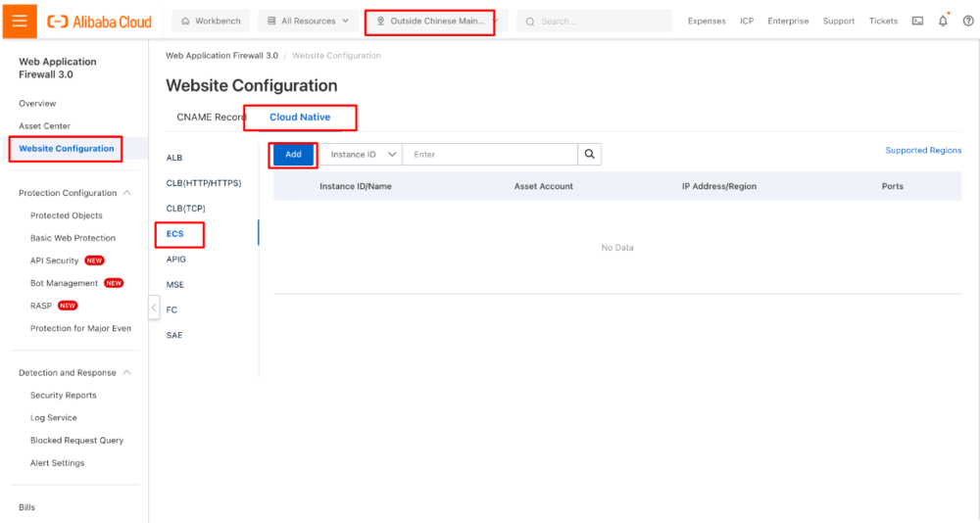Open Bills in the sidebar
This screenshot has height=523, width=980.
click(x=26, y=506)
